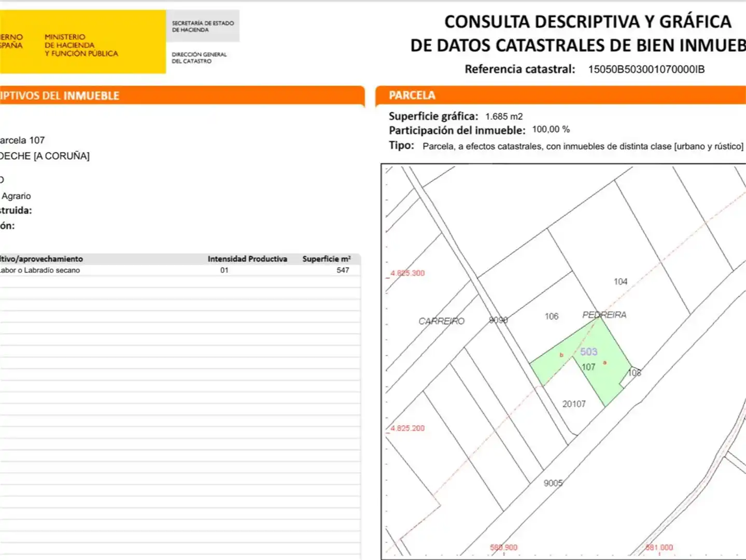
Task: Click parcel label 104 on the map
Action: click(x=621, y=282)
